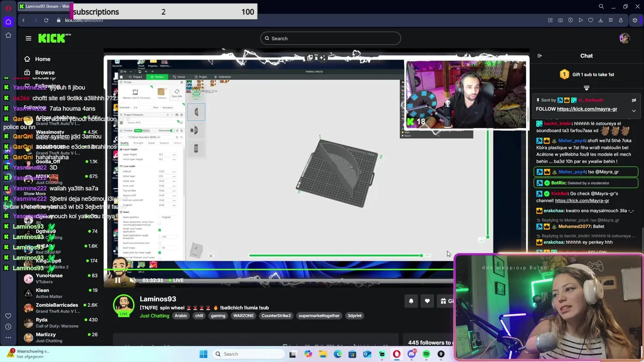Open Spotify from taskbar
644x362 pixels.
tap(426, 354)
